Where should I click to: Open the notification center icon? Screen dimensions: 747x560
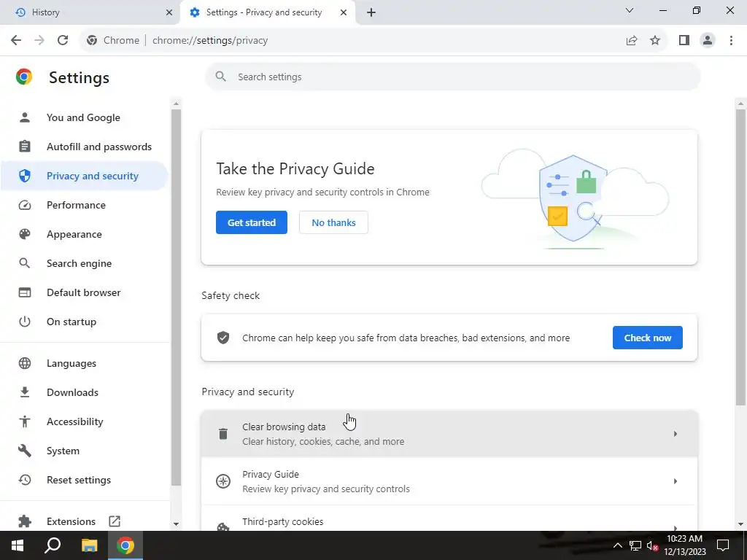coord(723,545)
